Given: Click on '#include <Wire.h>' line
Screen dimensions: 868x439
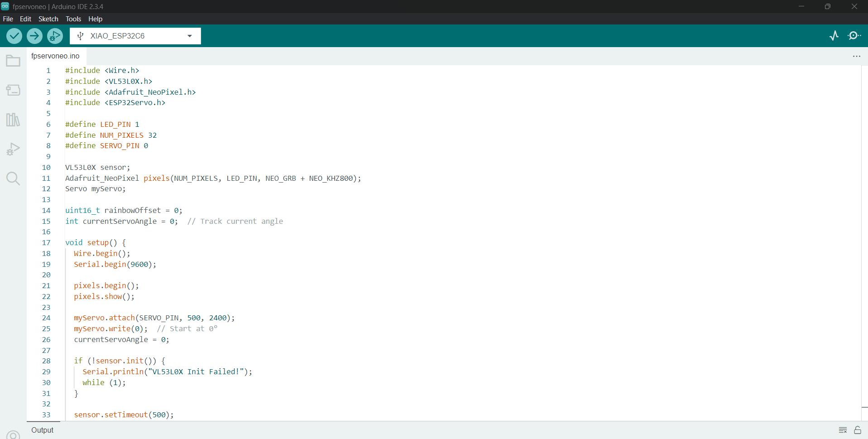Looking at the screenshot, I should [102, 71].
